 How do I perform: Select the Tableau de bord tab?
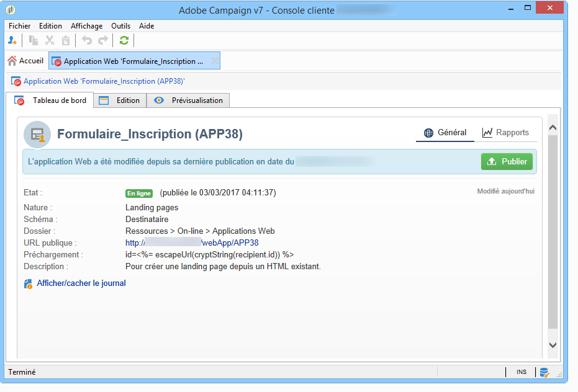pyautogui.click(x=50, y=100)
